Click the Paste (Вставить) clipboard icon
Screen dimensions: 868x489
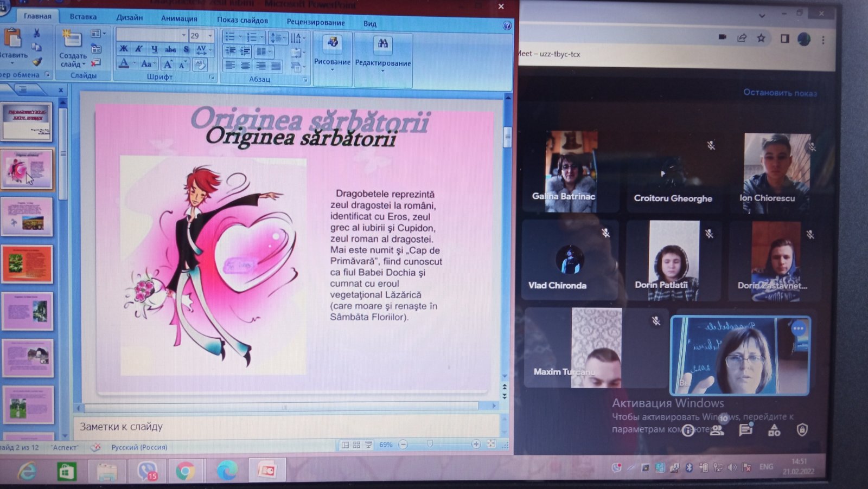tap(12, 39)
